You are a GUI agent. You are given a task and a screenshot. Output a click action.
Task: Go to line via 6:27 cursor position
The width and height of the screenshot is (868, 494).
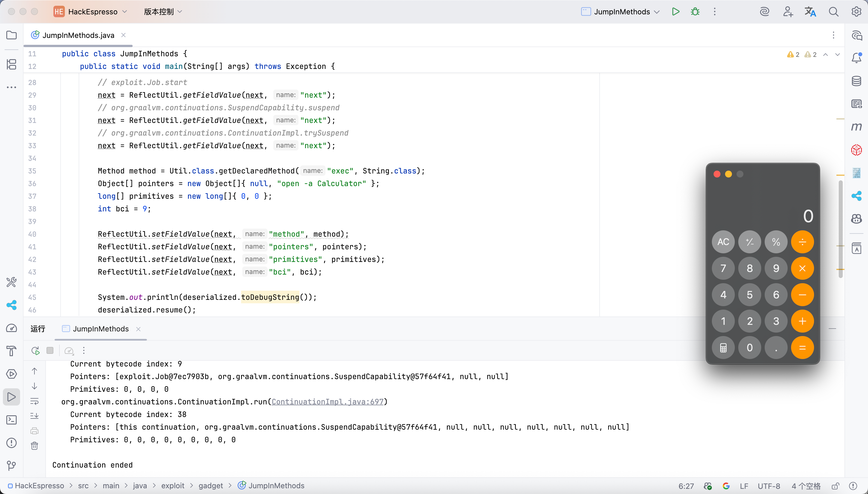click(686, 486)
